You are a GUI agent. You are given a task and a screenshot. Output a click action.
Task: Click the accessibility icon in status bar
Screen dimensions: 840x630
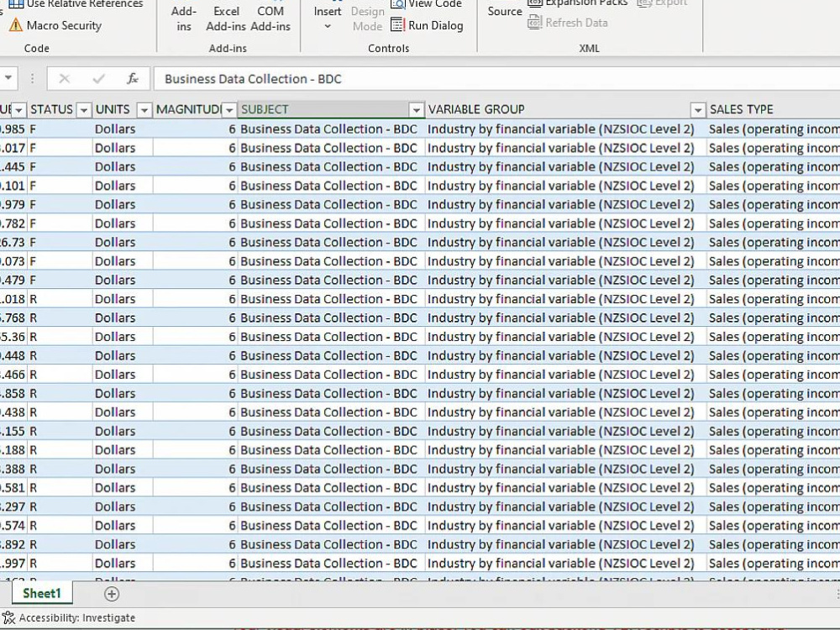coord(8,617)
